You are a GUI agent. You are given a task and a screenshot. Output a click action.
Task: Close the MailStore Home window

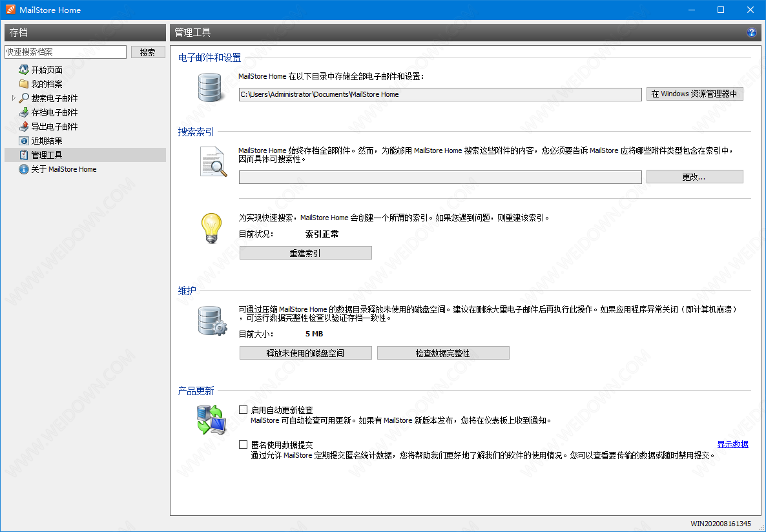[751, 10]
